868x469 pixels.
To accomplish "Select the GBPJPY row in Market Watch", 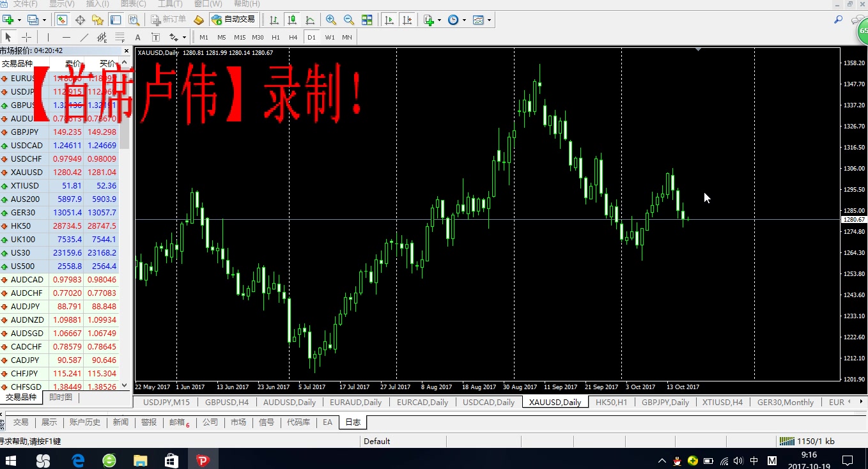I will [59, 132].
